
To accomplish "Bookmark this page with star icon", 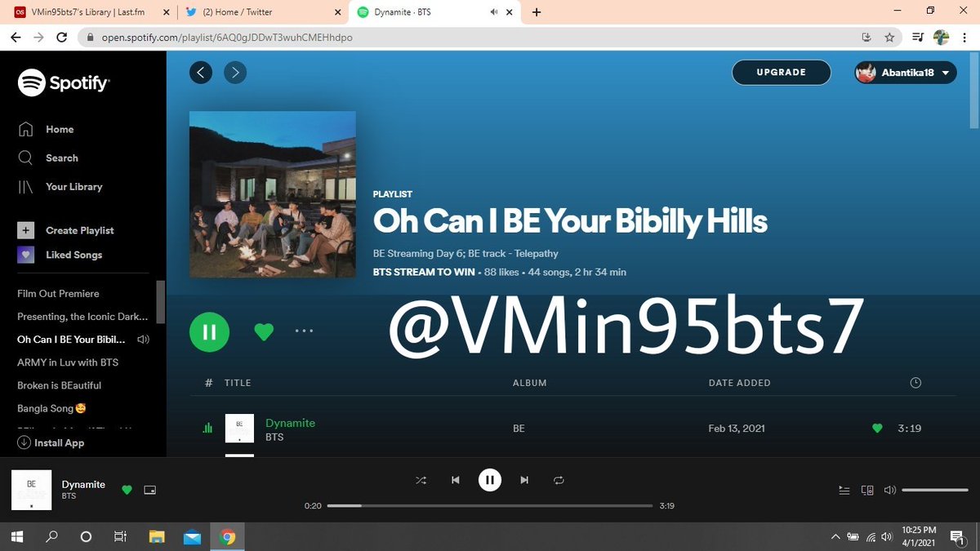I will 889,37.
